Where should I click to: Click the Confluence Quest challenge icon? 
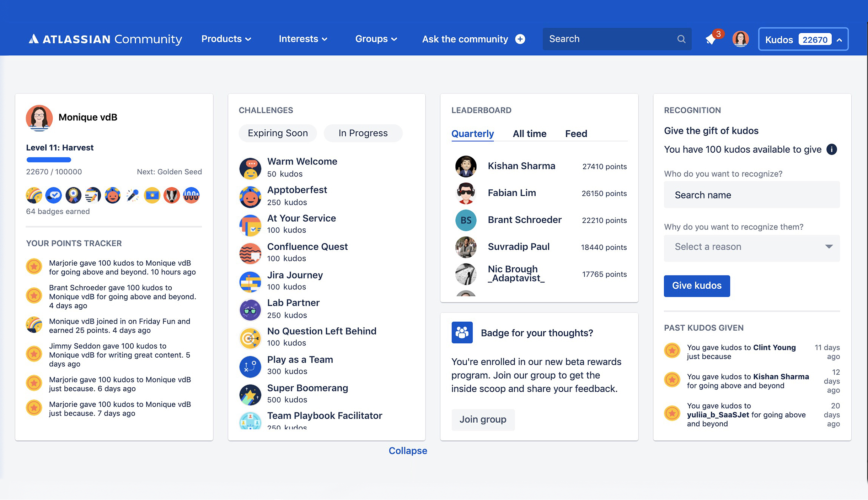click(x=250, y=253)
